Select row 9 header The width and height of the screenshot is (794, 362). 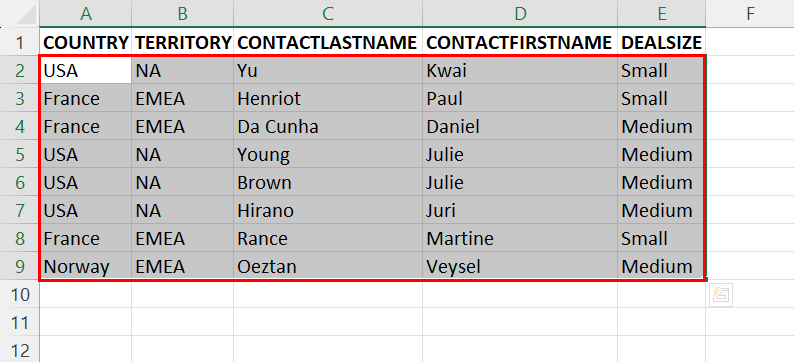[19, 266]
